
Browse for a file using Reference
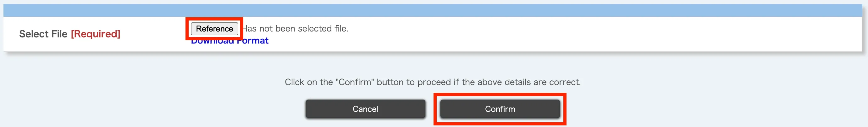tap(214, 29)
